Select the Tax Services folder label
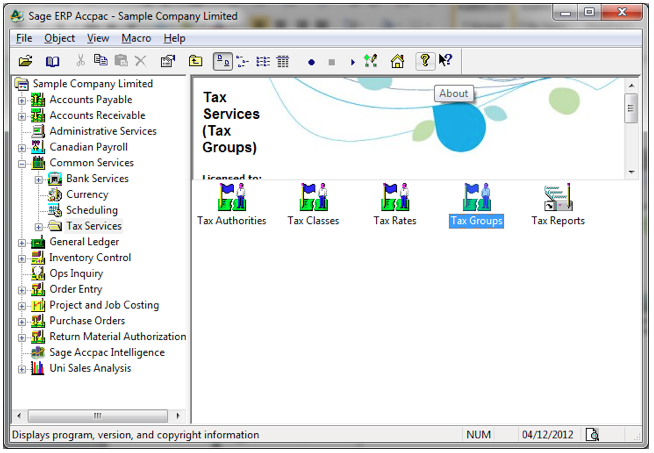 coord(94,226)
